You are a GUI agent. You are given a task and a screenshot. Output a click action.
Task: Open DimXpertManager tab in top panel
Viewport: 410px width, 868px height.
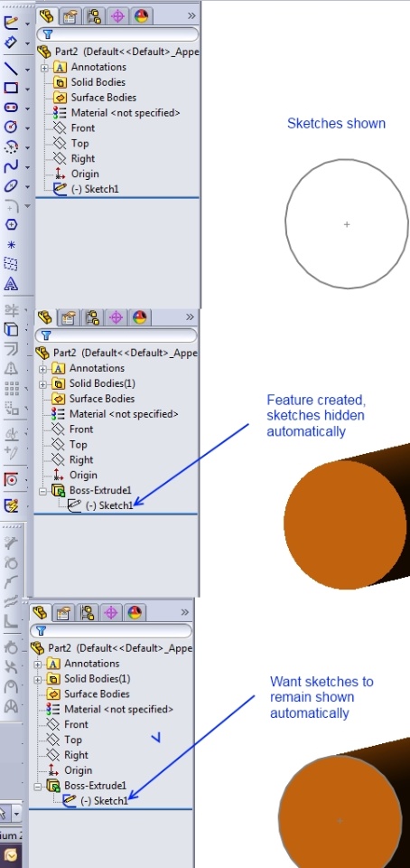pyautogui.click(x=117, y=16)
